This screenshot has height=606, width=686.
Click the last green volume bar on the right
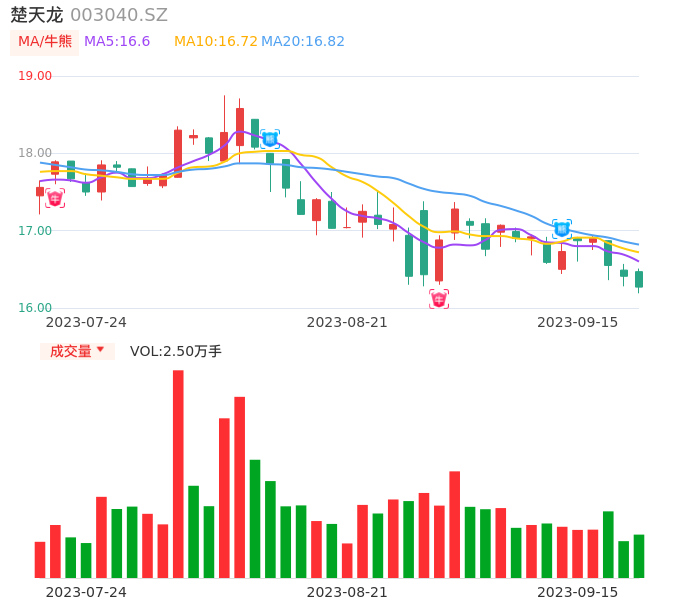(x=639, y=556)
